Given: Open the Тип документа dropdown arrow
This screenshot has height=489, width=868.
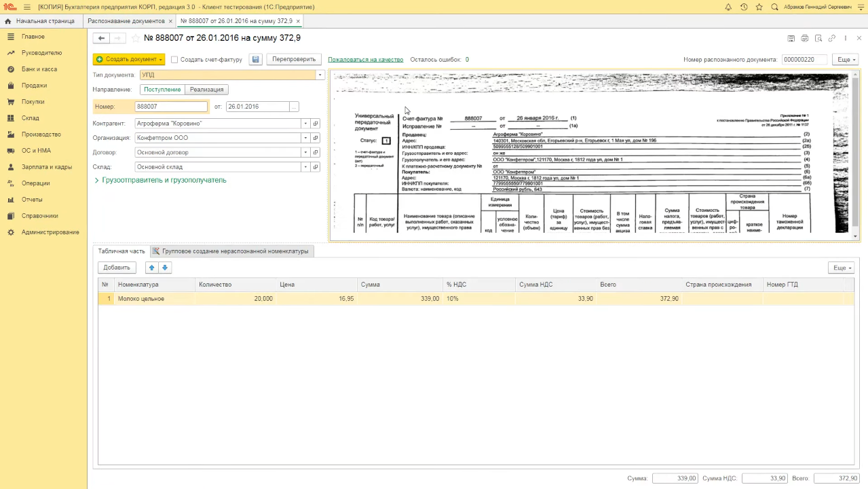Looking at the screenshot, I should pyautogui.click(x=320, y=75).
